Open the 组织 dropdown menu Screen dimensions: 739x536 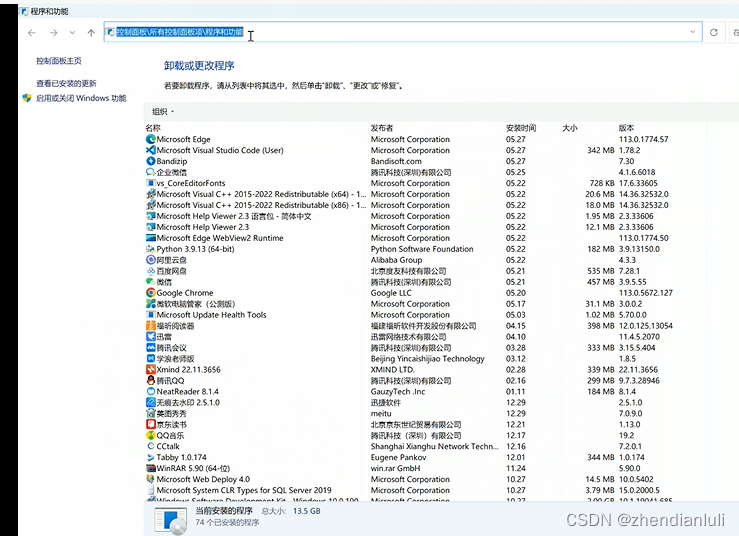pyautogui.click(x=163, y=112)
